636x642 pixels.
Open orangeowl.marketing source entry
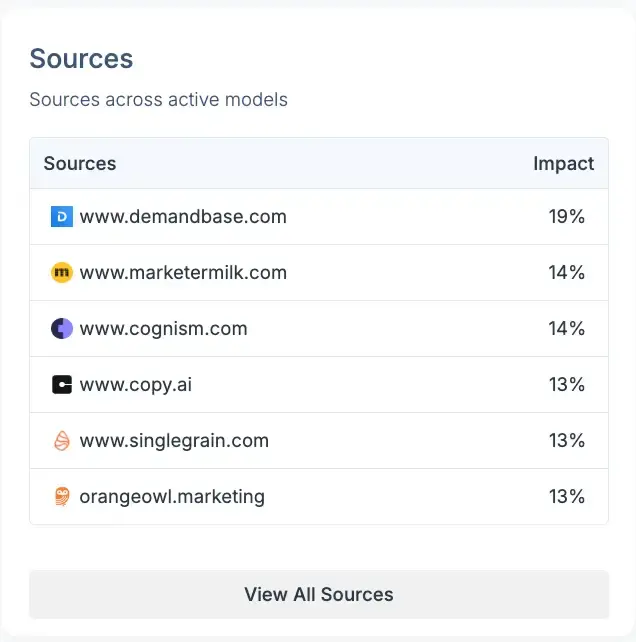click(x=172, y=496)
